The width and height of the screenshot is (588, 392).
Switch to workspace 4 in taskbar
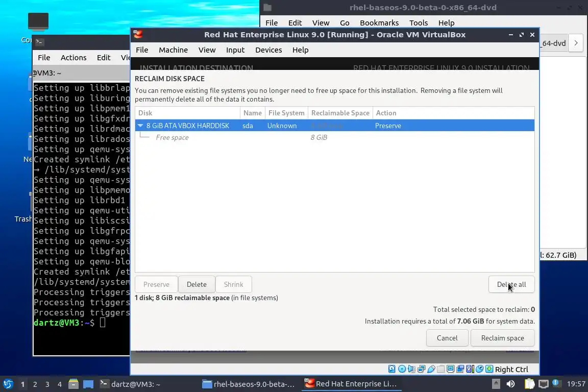(60, 384)
